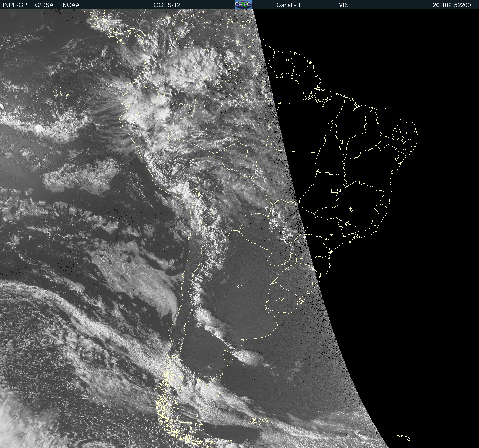Viewport: 479px width, 448px height.
Task: Select the Canal - 1 label
Action: point(289,5)
